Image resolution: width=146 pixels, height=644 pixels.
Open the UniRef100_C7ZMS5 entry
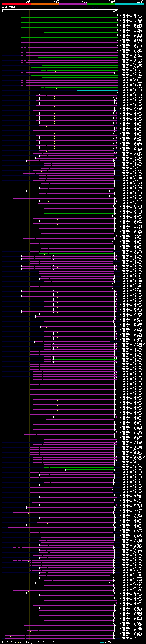coord(131,191)
